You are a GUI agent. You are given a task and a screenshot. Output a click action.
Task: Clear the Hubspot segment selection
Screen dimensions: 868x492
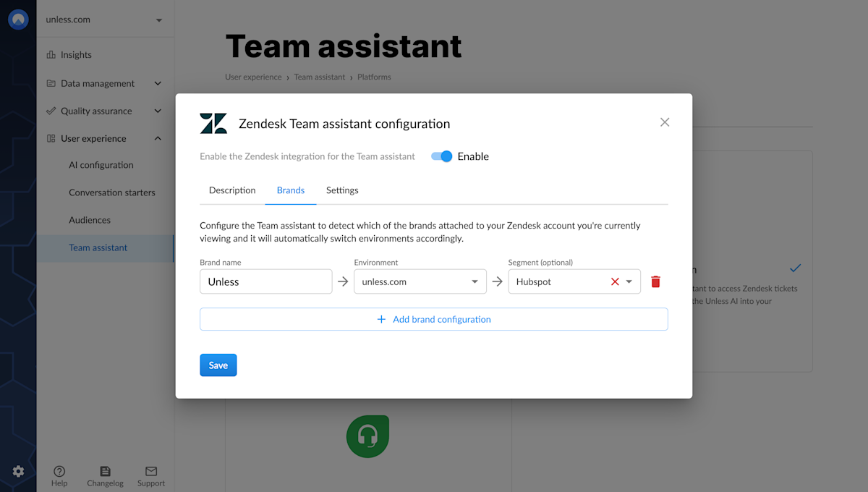(615, 282)
